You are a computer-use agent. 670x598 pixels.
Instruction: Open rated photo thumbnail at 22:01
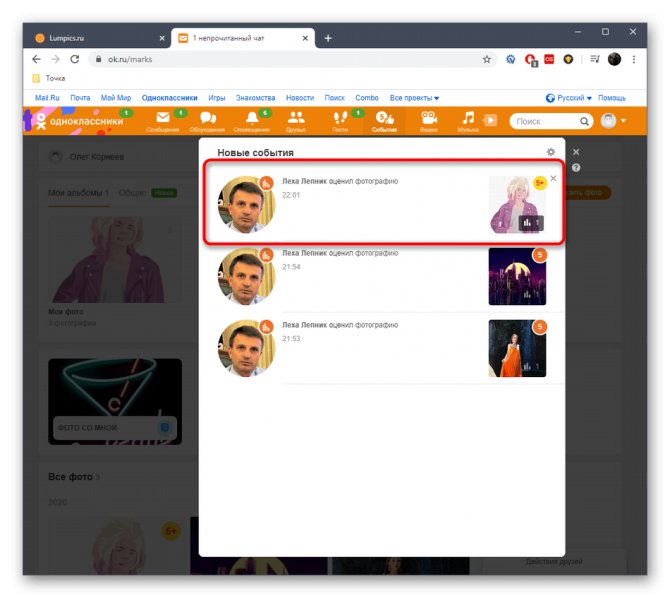tap(517, 205)
